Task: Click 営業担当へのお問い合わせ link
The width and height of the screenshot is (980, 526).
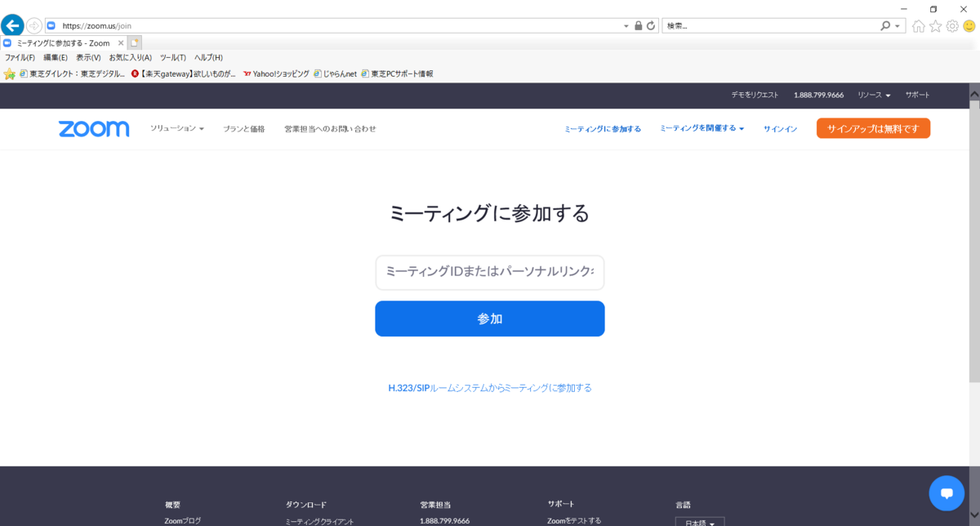Action: [330, 129]
